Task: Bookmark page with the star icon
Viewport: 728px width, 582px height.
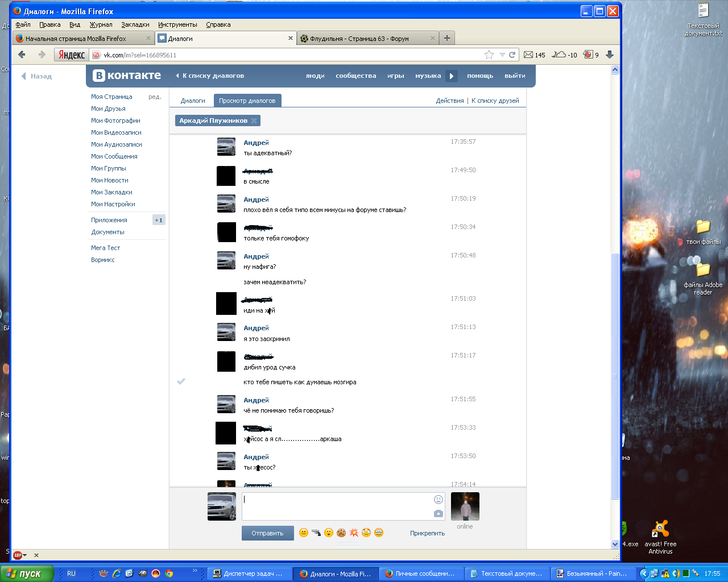Action: click(489, 55)
